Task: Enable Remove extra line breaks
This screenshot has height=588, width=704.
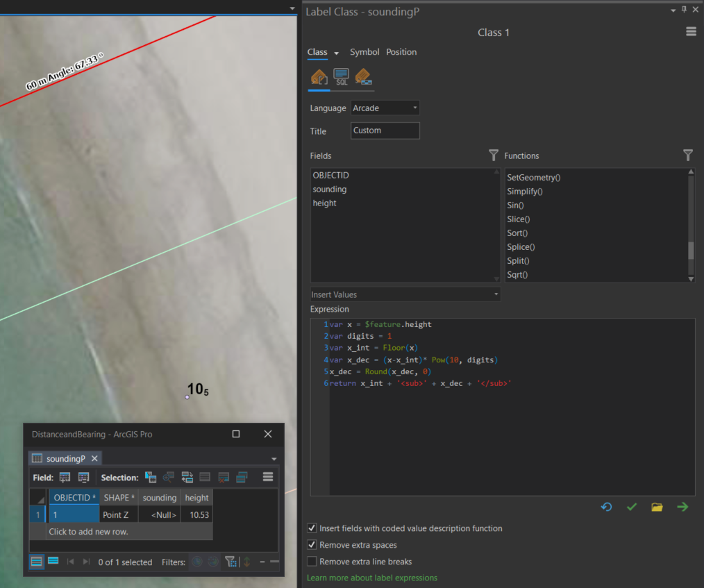Action: pyautogui.click(x=312, y=561)
